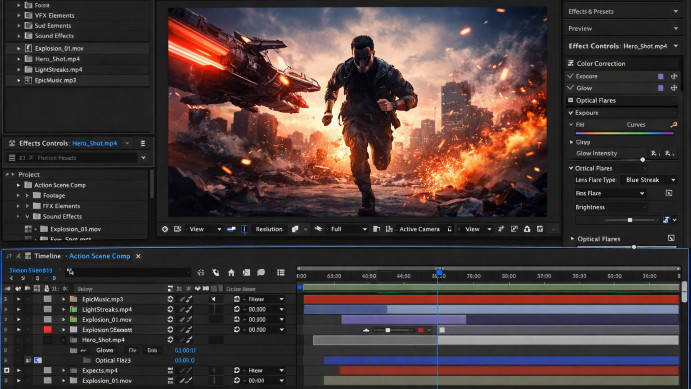
Task: Click the red label swatch on Explosion Element
Action: pyautogui.click(x=48, y=330)
